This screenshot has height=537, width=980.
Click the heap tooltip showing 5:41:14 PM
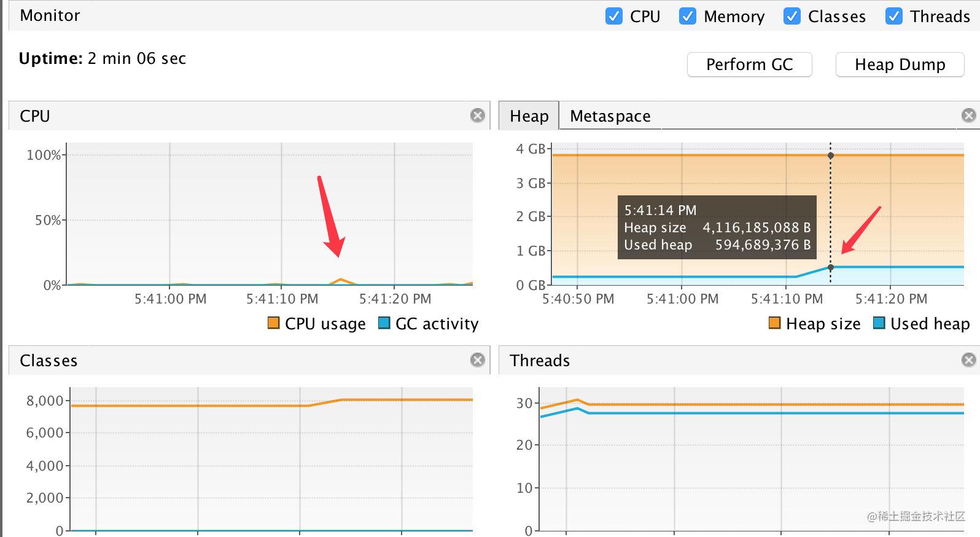point(717,227)
